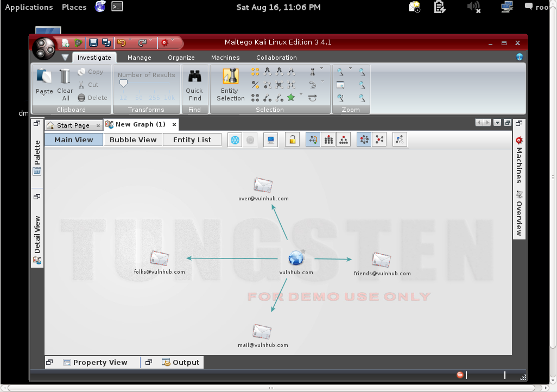
Task: Click the Zoom selection window icon
Action: point(340,85)
